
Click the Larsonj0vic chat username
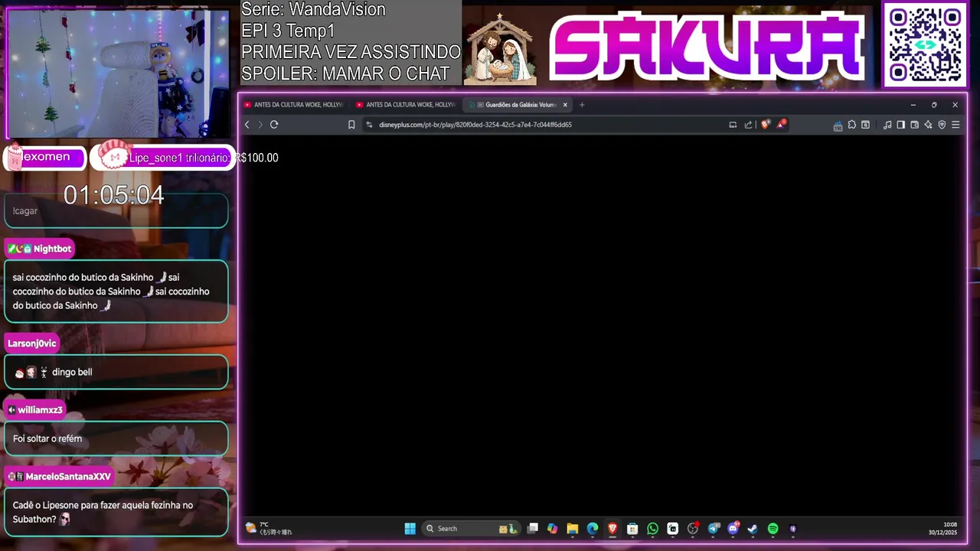coord(32,344)
